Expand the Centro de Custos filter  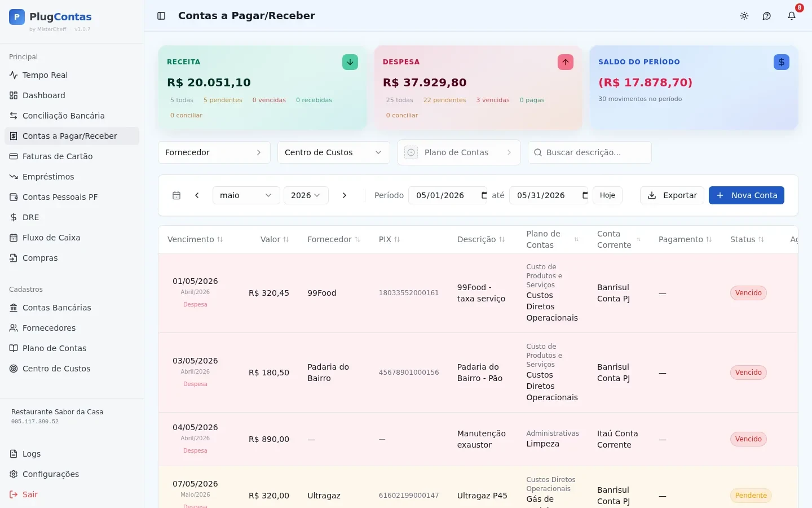coord(334,152)
